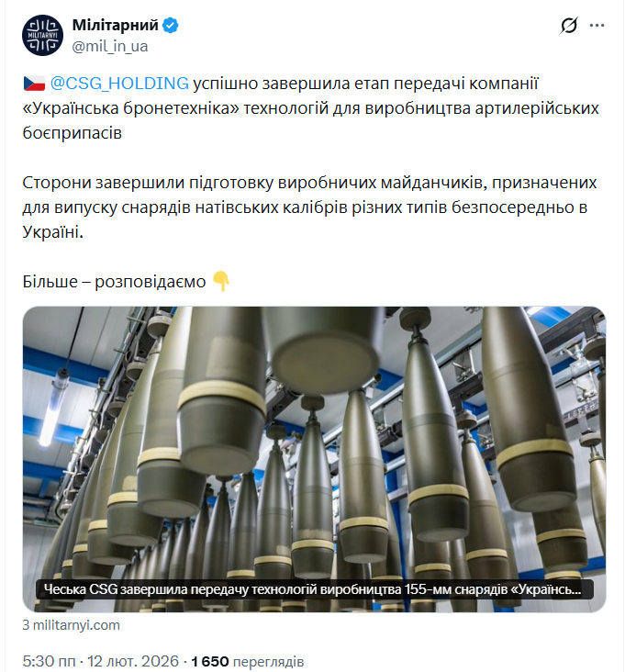The height and width of the screenshot is (672, 625).
Task: Click the blue verified badge
Action: (171, 26)
